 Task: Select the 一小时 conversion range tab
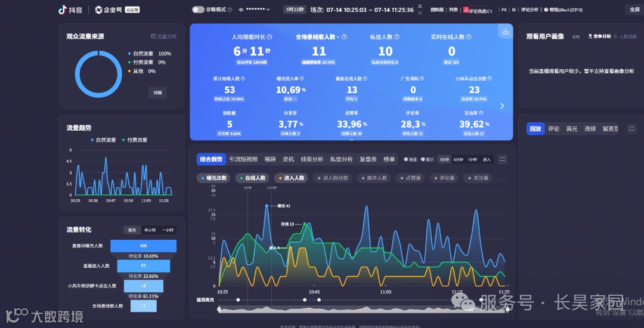tap(168, 230)
